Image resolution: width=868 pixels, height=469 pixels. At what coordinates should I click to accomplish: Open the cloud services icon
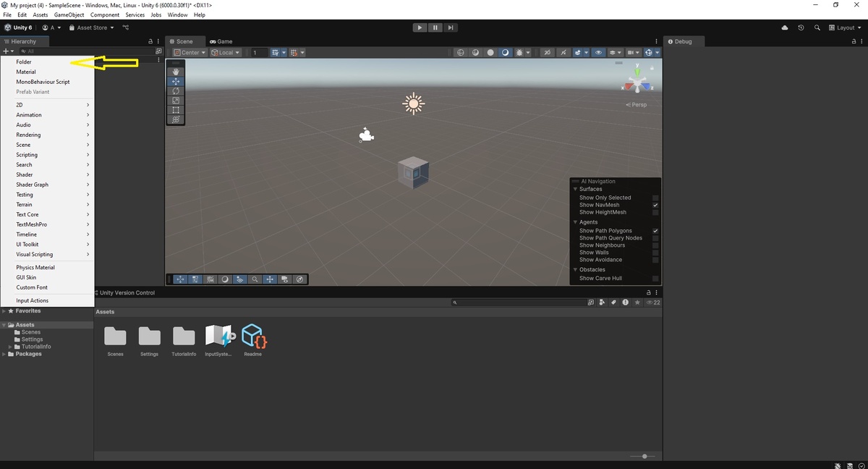(785, 28)
